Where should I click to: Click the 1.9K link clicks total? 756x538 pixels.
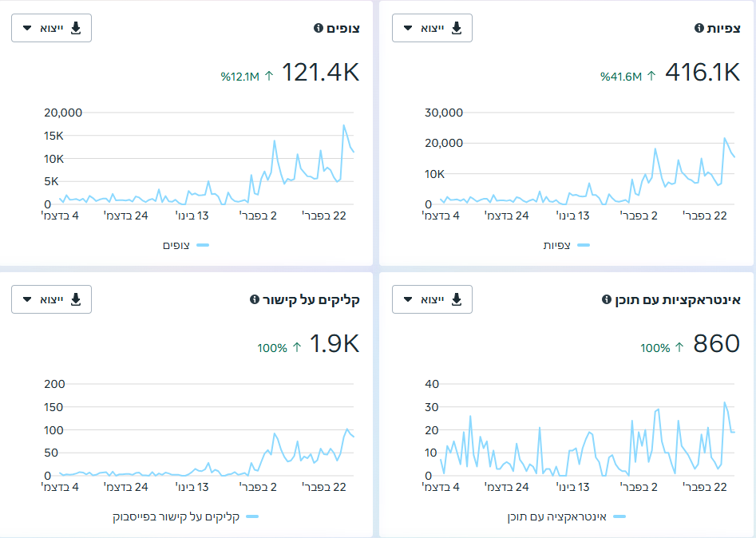[x=334, y=344]
